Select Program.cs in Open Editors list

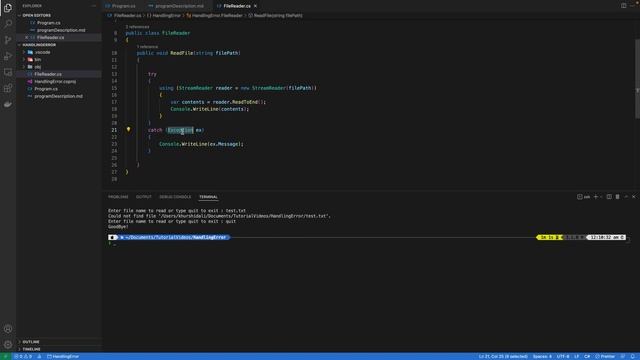coord(59,23)
